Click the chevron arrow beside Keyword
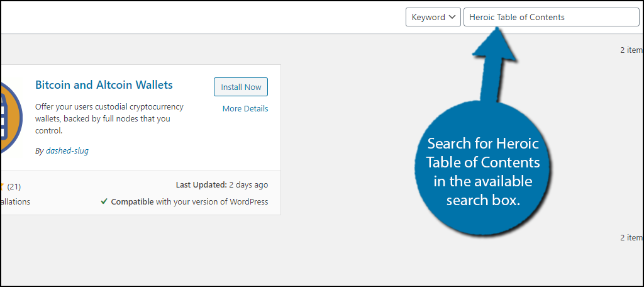Image resolution: width=644 pixels, height=287 pixels. click(452, 17)
